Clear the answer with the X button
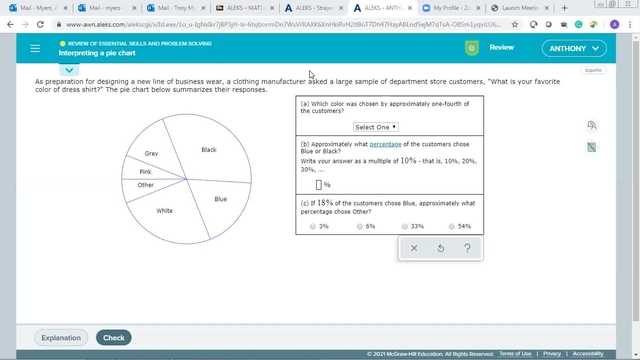This screenshot has height=360, width=640. [x=414, y=248]
